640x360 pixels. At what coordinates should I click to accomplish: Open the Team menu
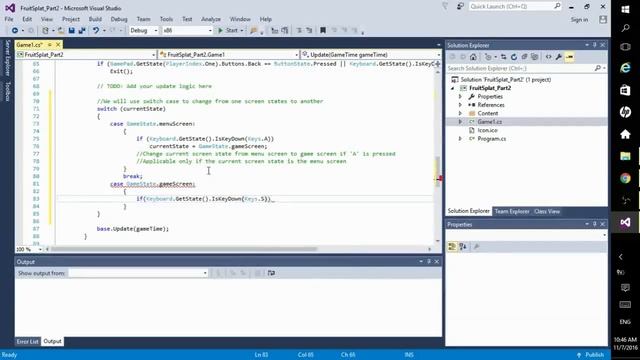(x=143, y=19)
